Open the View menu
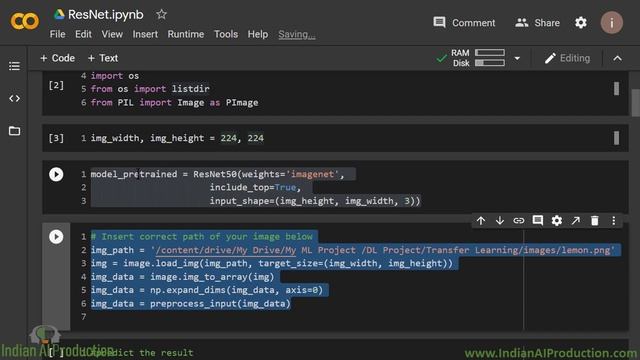This screenshot has width=640, height=360. (112, 34)
